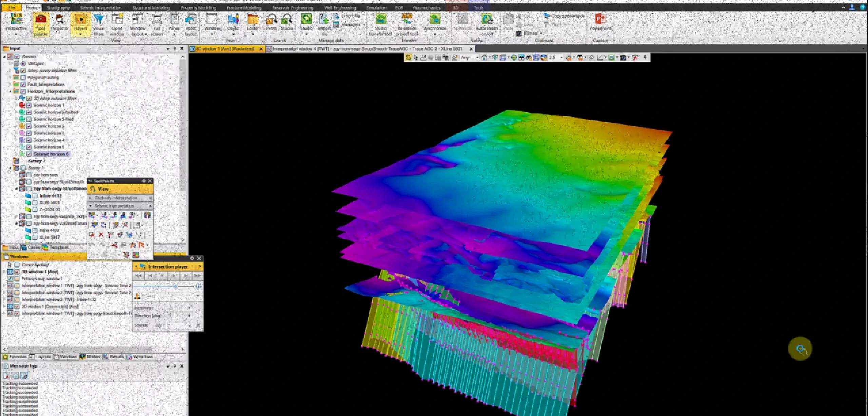Toggle Fault_interpretations checkbox
Image resolution: width=868 pixels, height=416 pixels.
23,84
